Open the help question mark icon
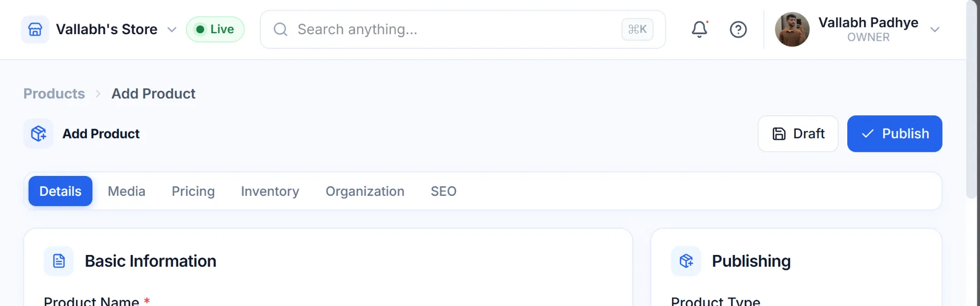This screenshot has height=306, width=980. [738, 30]
